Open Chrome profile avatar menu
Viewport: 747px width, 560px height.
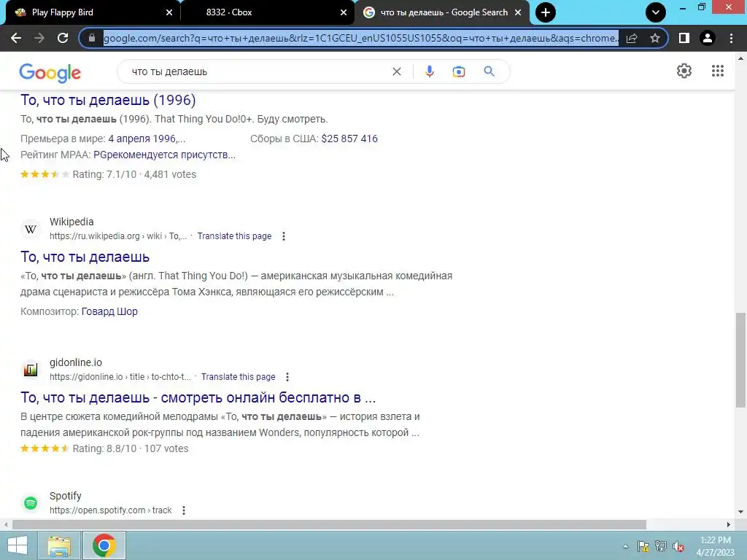708,38
